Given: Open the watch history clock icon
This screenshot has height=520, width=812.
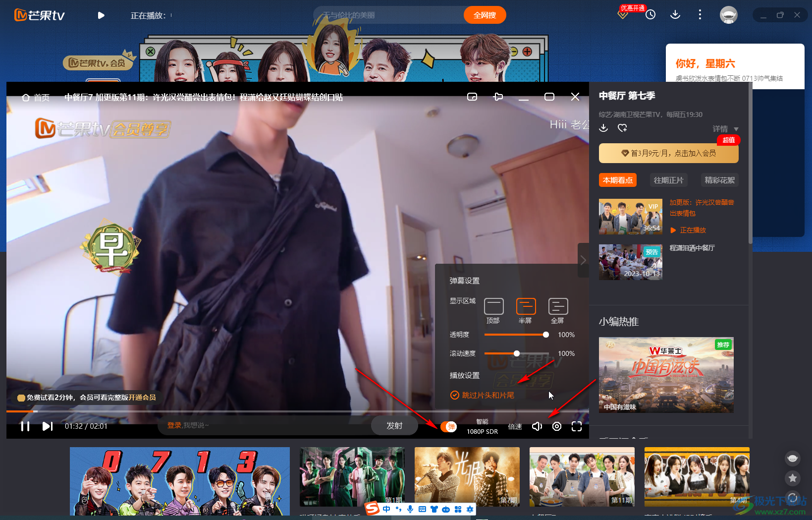Looking at the screenshot, I should click(650, 15).
